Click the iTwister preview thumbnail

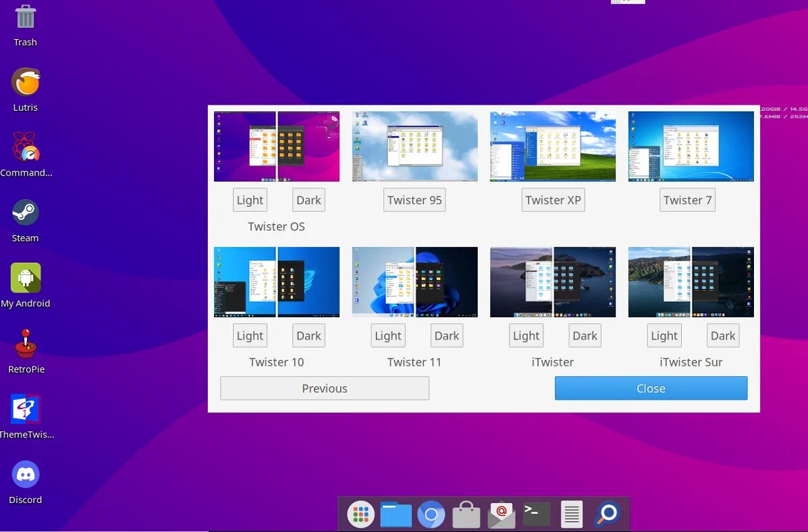[x=553, y=282]
